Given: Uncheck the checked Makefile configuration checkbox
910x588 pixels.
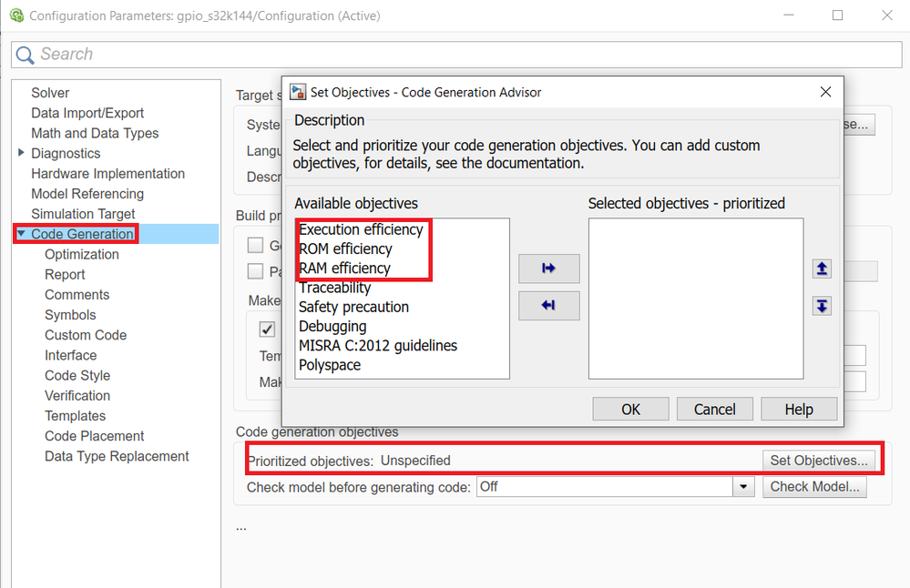Looking at the screenshot, I should tap(267, 329).
